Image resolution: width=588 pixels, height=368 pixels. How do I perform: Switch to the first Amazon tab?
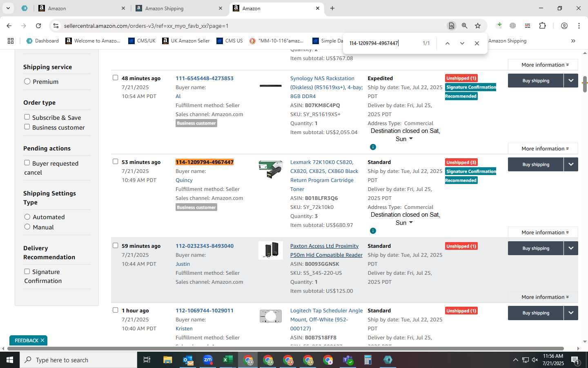click(x=81, y=8)
